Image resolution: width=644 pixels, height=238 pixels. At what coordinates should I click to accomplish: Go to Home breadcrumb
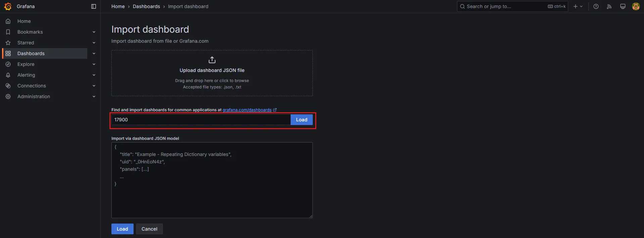point(118,6)
